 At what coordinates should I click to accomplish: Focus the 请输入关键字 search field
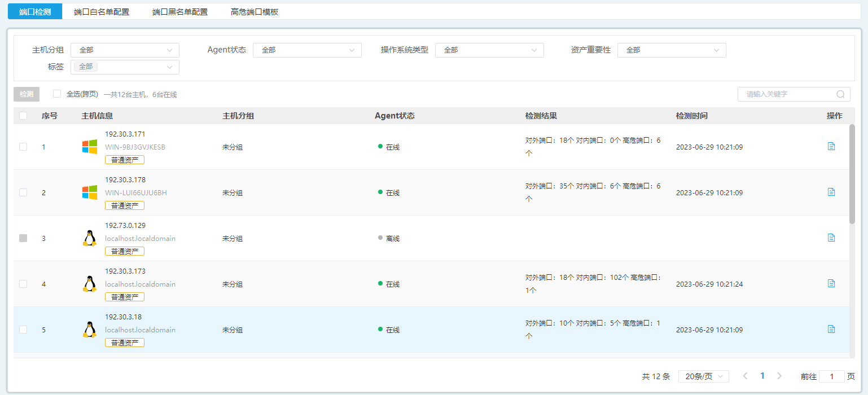tap(787, 94)
